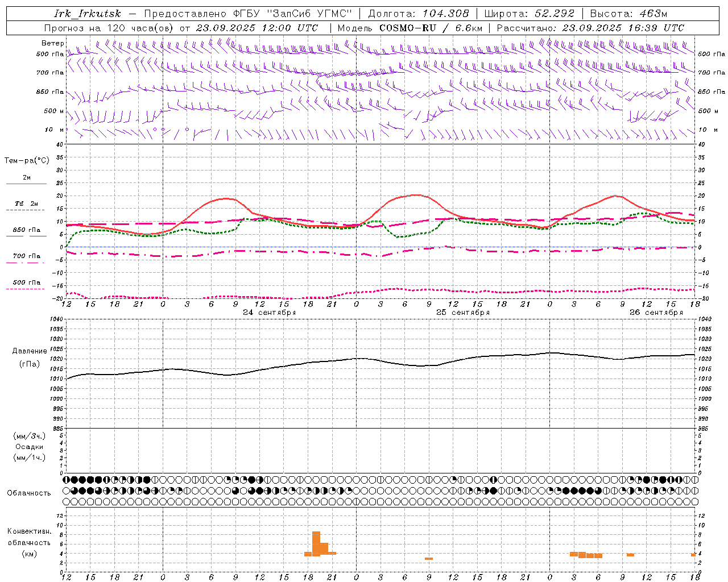Image resolution: width=728 pixels, height=582 pixels.
Task: Click the provider text ФГБУ "ЗапСиб УГМС"
Action: click(x=293, y=14)
